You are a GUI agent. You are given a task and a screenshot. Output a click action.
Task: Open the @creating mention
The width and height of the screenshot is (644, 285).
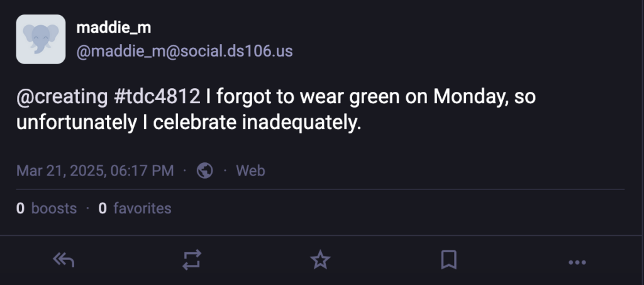click(62, 97)
